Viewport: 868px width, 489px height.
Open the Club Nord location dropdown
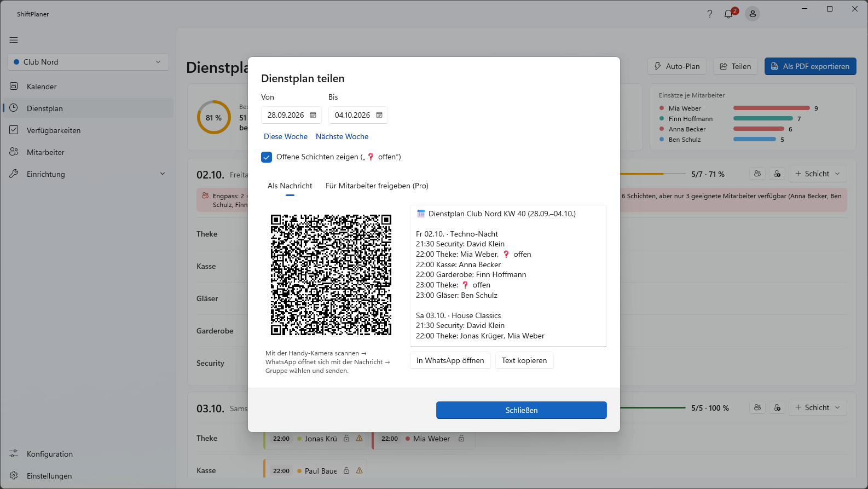[88, 62]
